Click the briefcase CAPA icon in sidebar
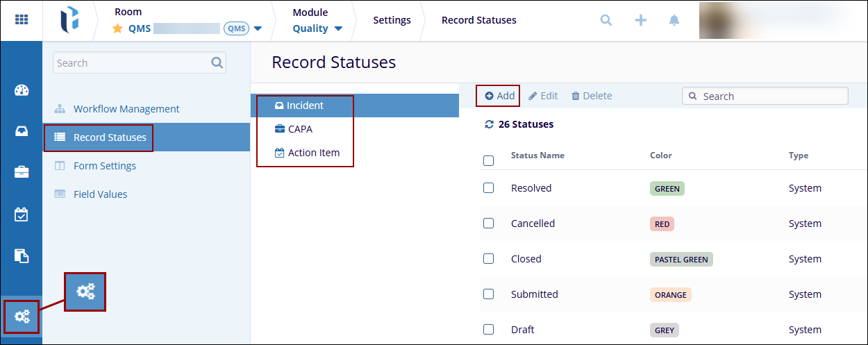 coord(22,172)
